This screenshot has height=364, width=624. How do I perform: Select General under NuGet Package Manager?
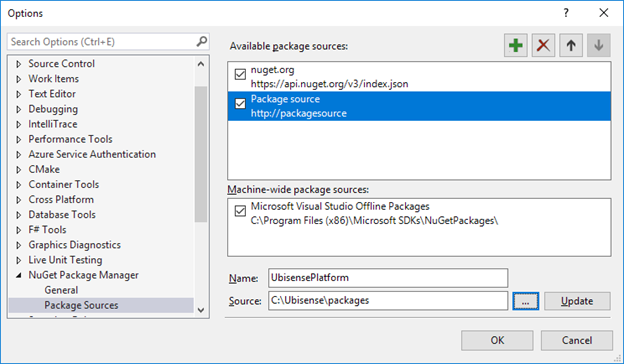pyautogui.click(x=61, y=290)
